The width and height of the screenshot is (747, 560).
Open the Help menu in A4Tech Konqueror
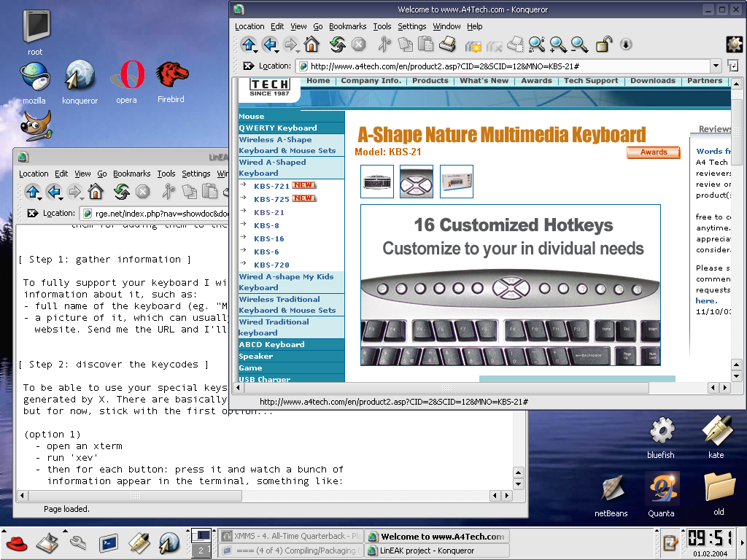pyautogui.click(x=474, y=26)
